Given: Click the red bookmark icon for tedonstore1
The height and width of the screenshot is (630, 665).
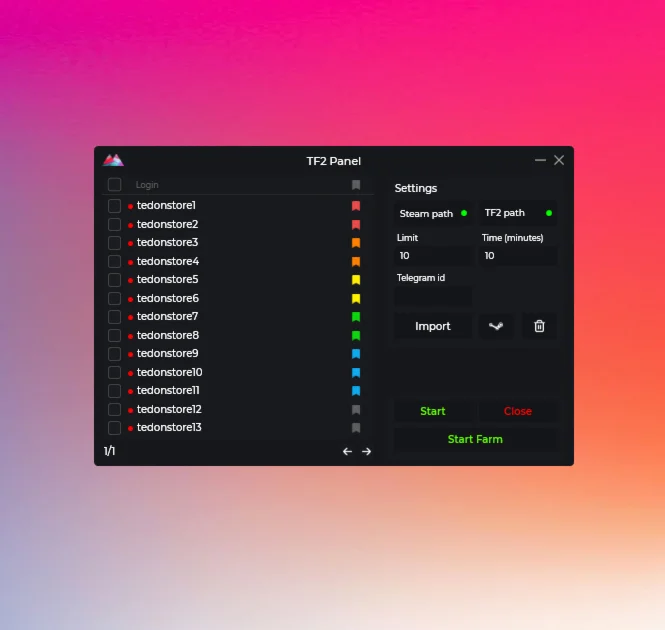Looking at the screenshot, I should tap(356, 206).
